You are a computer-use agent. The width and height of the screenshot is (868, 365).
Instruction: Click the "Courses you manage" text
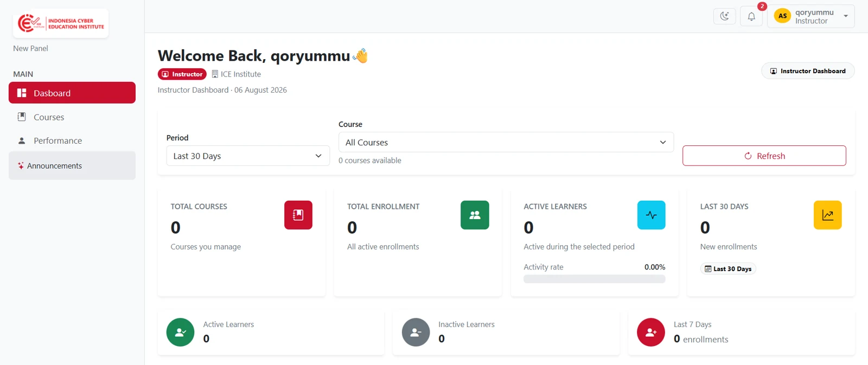(206, 247)
